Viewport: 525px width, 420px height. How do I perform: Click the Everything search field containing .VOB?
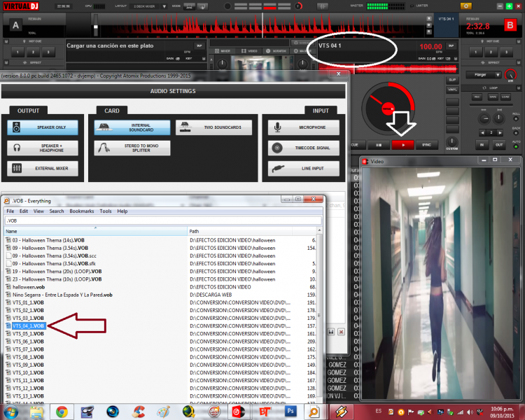[163, 220]
